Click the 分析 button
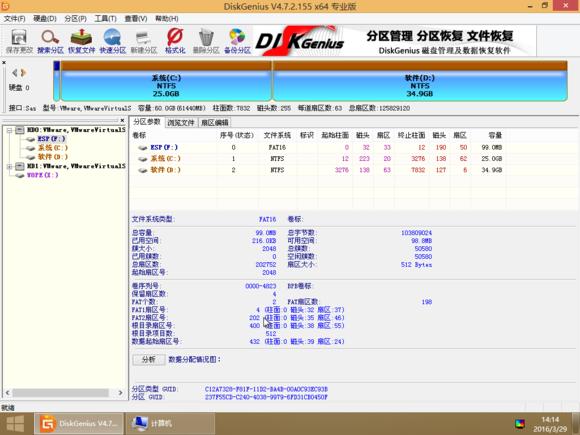 [x=149, y=360]
